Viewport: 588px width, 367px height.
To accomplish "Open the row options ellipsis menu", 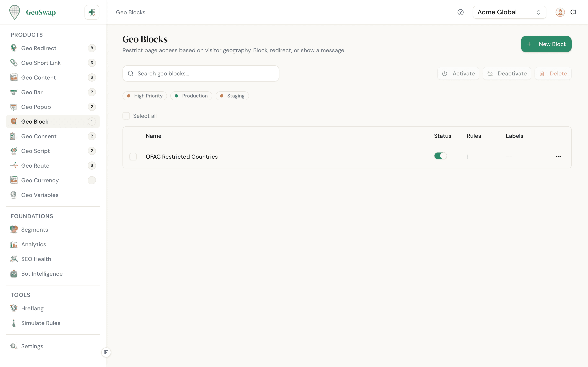I will pyautogui.click(x=558, y=157).
